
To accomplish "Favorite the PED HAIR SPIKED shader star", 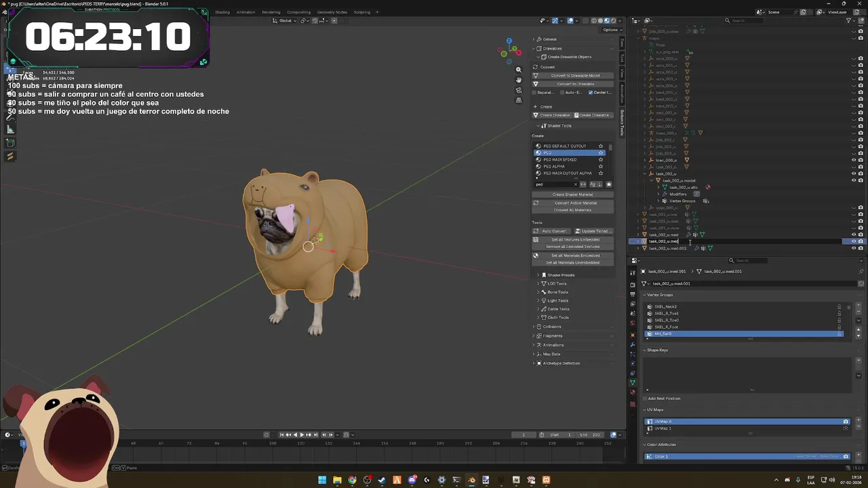I will [x=600, y=160].
